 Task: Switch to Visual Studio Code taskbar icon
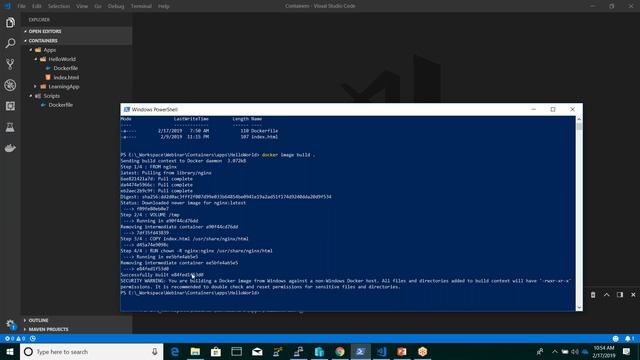coord(381,351)
